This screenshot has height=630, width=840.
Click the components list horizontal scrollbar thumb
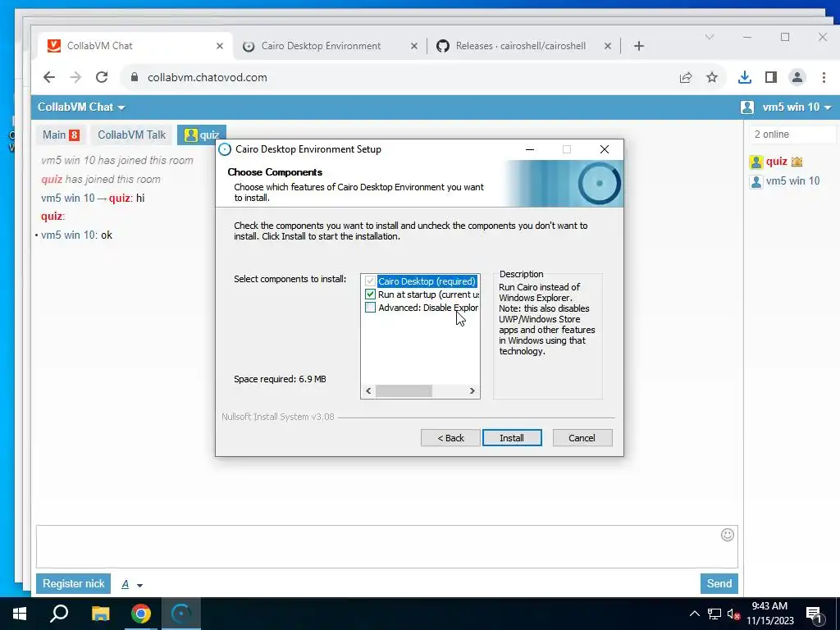(404, 391)
